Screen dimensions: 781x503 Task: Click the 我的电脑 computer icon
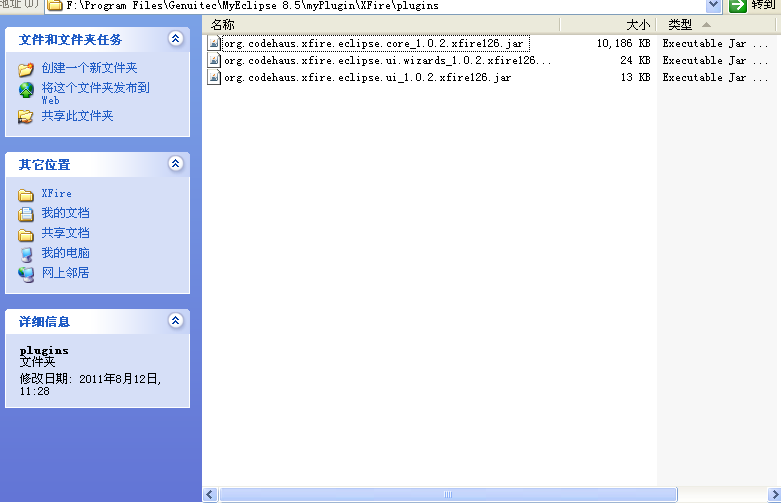26,254
